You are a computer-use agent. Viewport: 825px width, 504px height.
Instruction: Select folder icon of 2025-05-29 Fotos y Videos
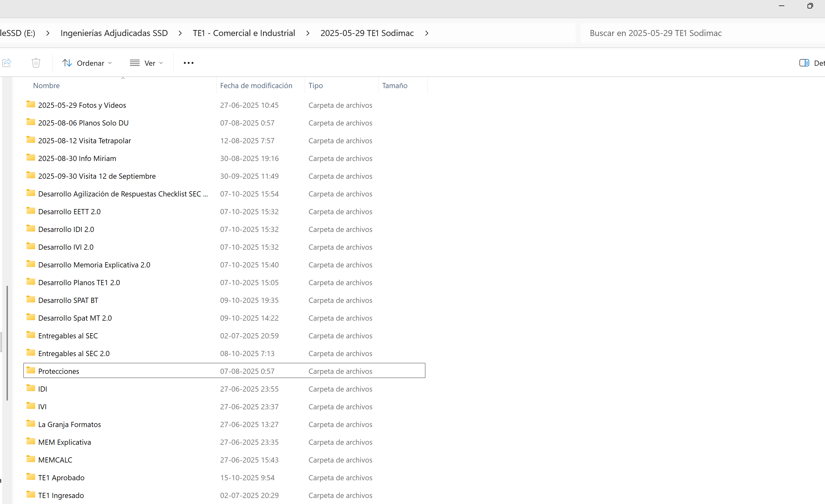(31, 104)
